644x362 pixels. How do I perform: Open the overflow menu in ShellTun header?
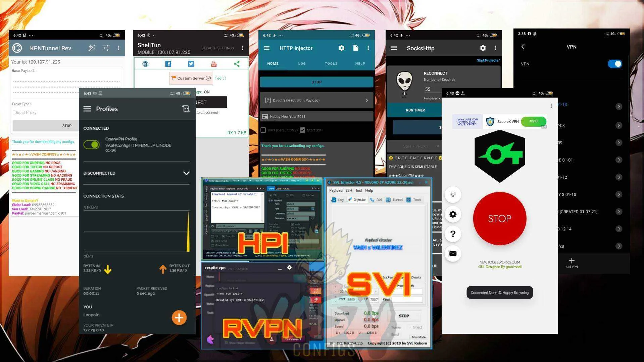[243, 48]
